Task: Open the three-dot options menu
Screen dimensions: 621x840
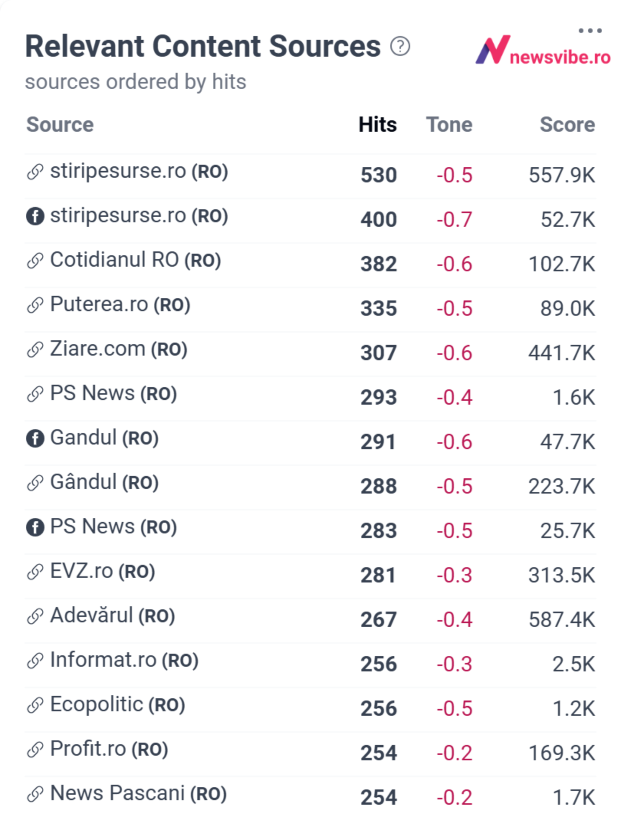Action: (590, 30)
